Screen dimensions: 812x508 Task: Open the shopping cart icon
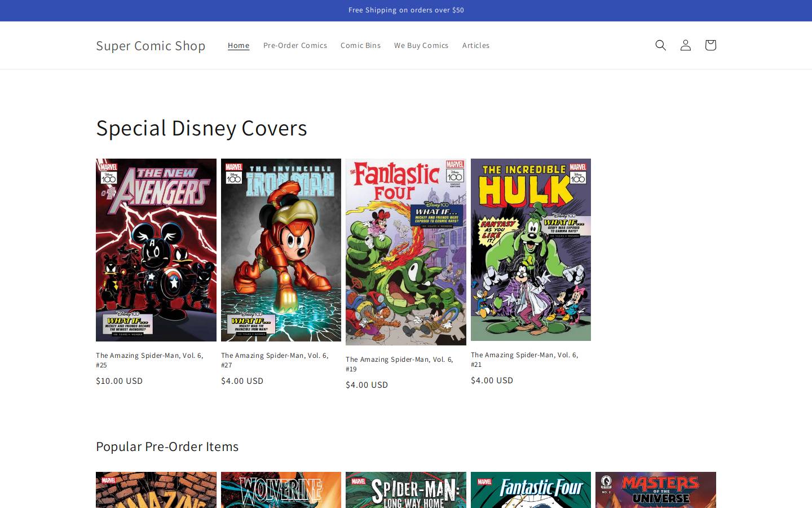710,45
